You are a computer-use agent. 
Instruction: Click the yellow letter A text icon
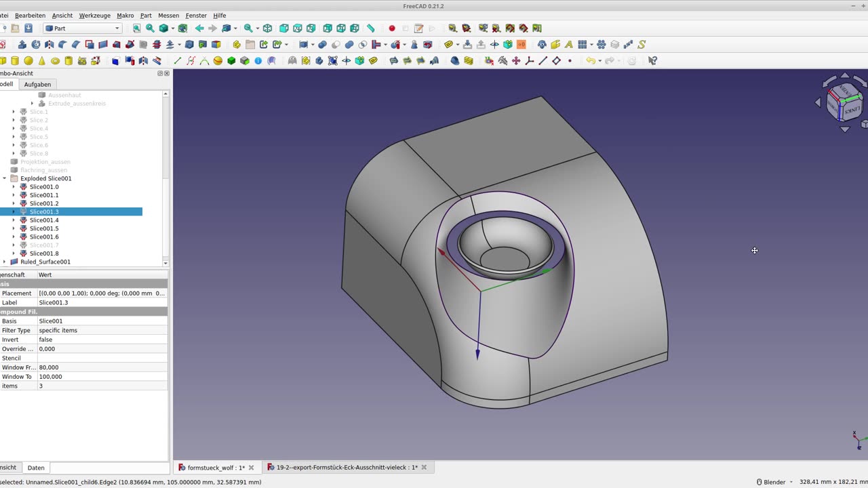coord(569,45)
